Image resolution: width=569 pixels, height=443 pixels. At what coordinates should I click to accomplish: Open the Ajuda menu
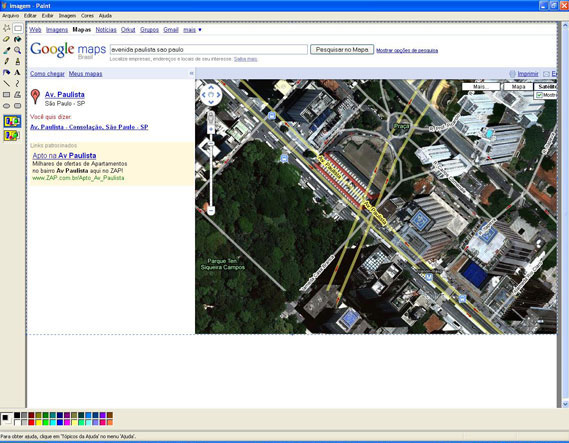[x=105, y=16]
